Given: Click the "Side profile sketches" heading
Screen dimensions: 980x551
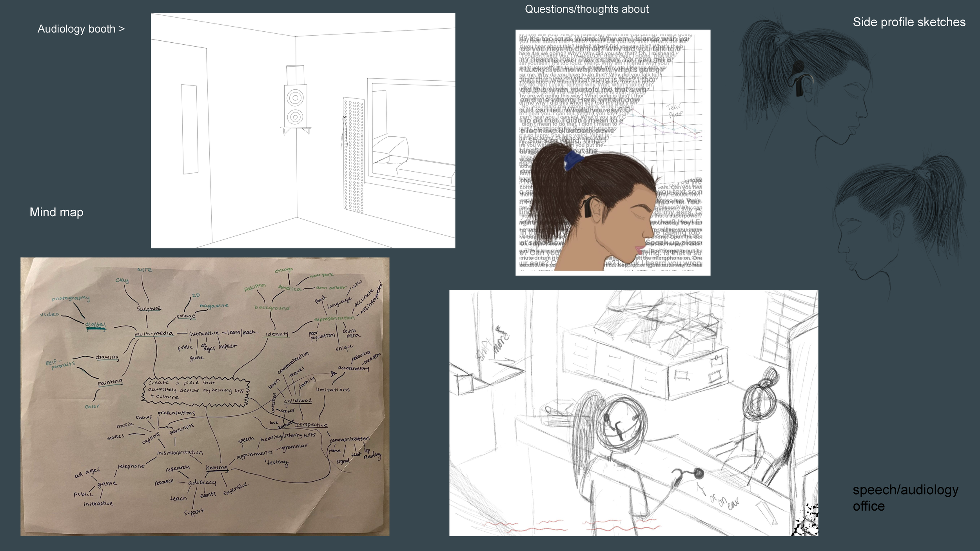Looking at the screenshot, I should tap(909, 22).
